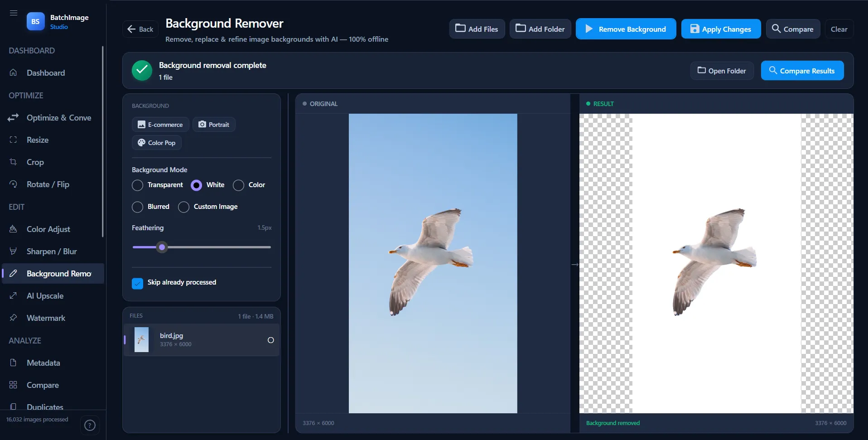Image resolution: width=868 pixels, height=440 pixels.
Task: Start processing with Remove Background
Action: tap(626, 29)
